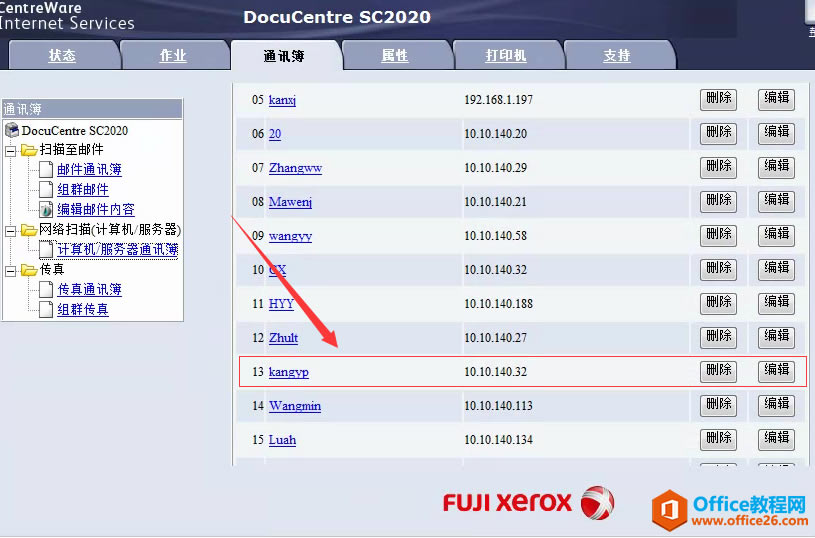Click the document icon beside 编辑邮件内容
Viewport: 815px width, 538px height.
pyautogui.click(x=46, y=209)
